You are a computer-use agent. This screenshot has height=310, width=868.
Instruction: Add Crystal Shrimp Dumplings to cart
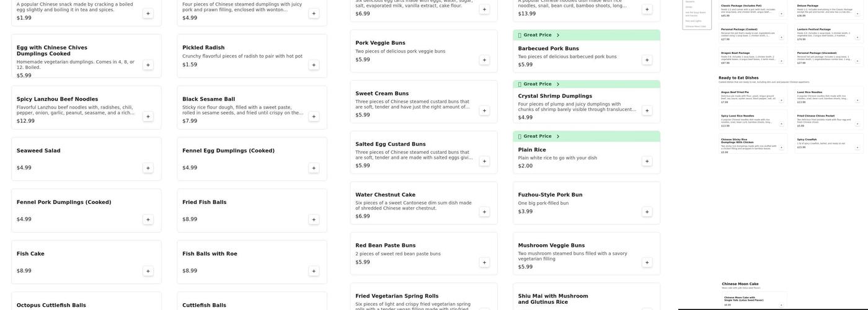point(647,110)
